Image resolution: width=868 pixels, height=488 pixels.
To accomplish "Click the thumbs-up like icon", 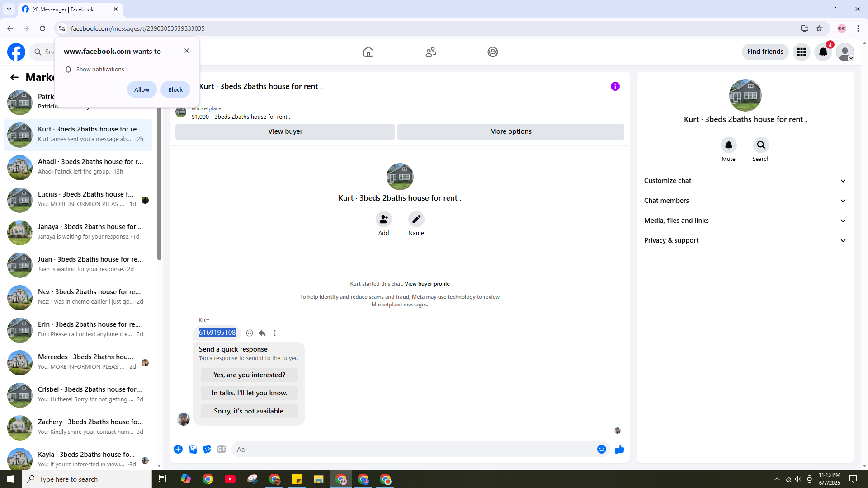I will pyautogui.click(x=619, y=449).
